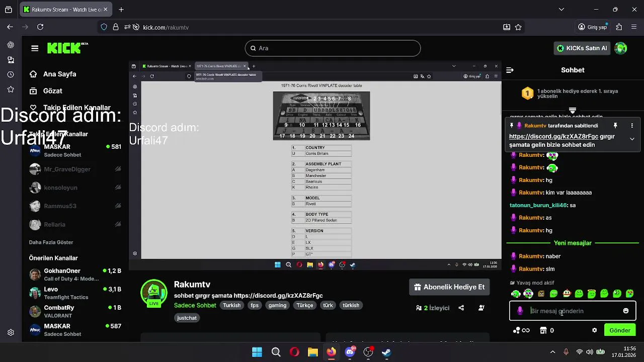
Task: Collapse the chat panel icon beside Sohbet
Action: point(510,70)
